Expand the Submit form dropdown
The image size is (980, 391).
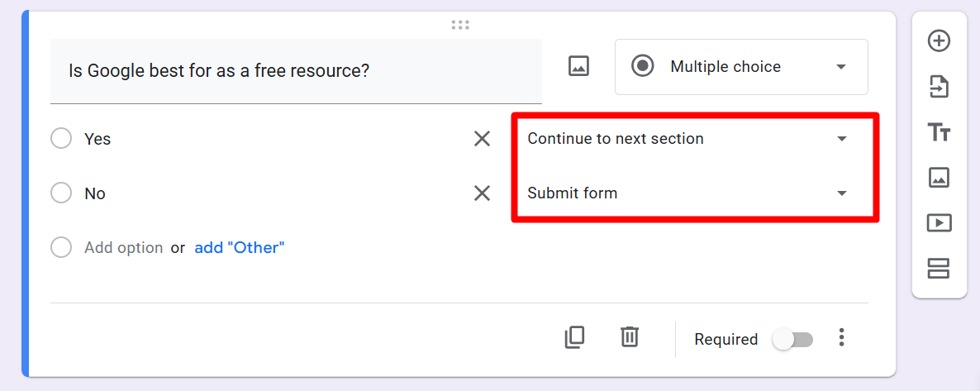(x=687, y=193)
